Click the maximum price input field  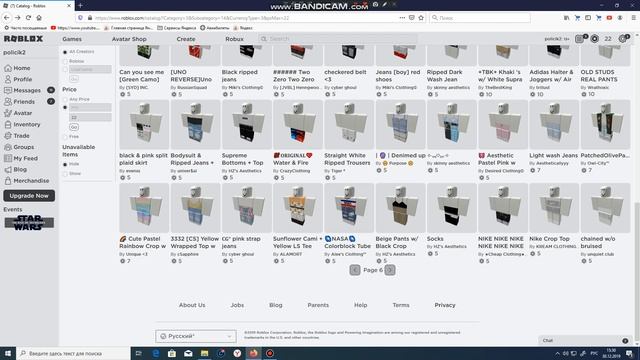(x=90, y=117)
